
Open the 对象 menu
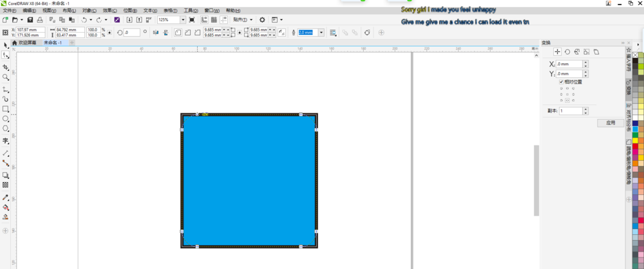click(89, 10)
